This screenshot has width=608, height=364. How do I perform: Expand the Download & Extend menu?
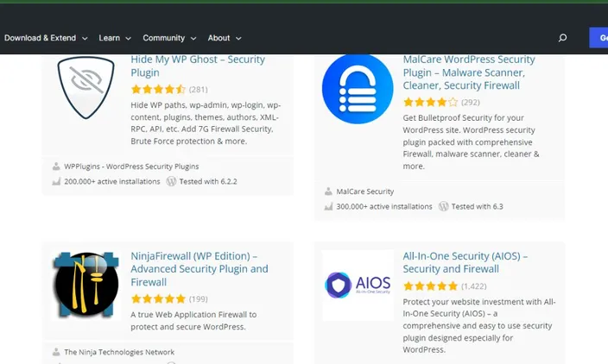46,38
